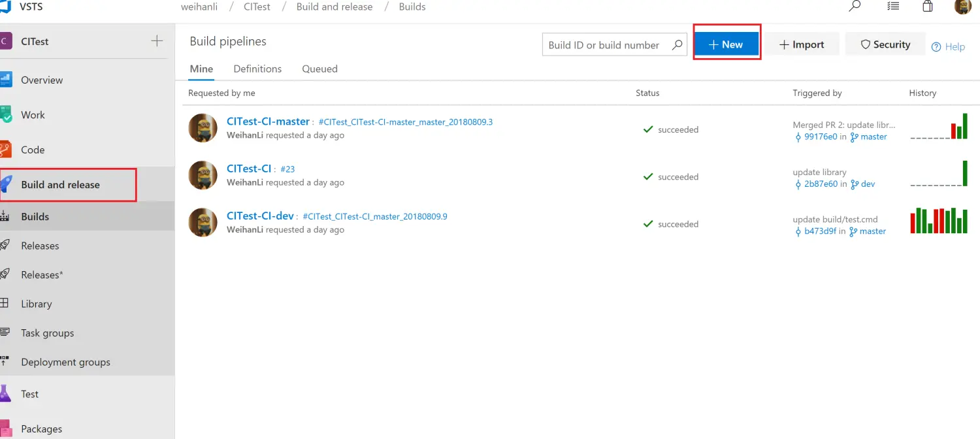The width and height of the screenshot is (980, 439).
Task: Open build #CITest_CITest-CI-master_master_20180809.3
Action: (406, 122)
